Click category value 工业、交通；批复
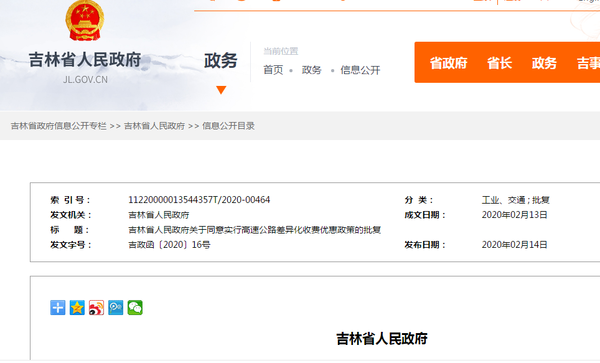Image resolution: width=600 pixels, height=363 pixels. (x=515, y=200)
